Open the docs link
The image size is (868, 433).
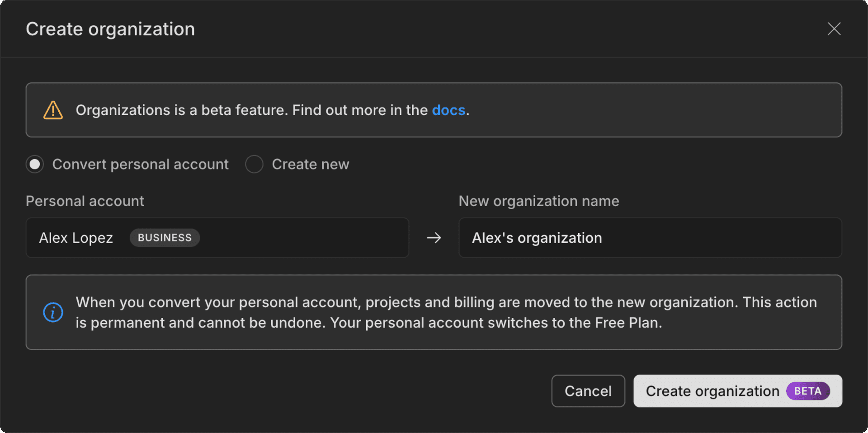(x=449, y=110)
